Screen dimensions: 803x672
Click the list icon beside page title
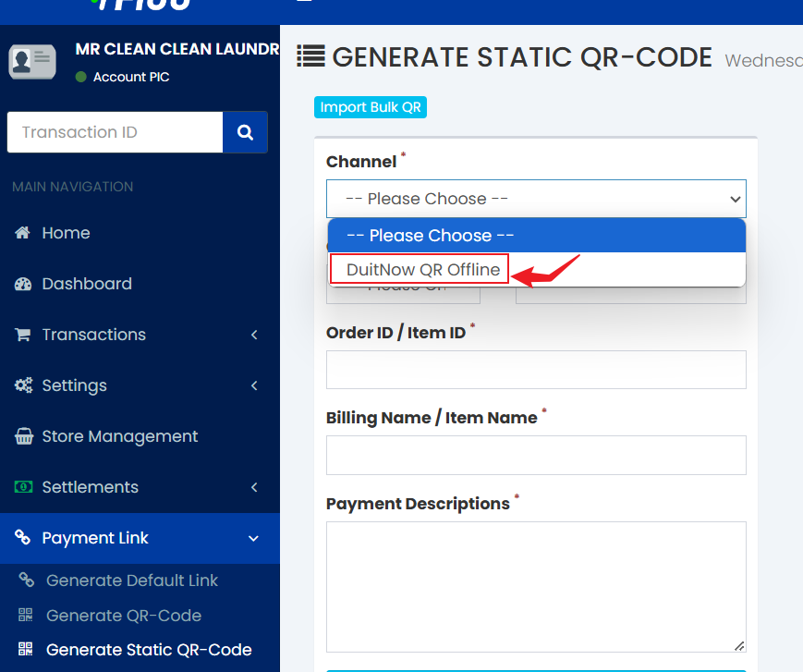310,56
